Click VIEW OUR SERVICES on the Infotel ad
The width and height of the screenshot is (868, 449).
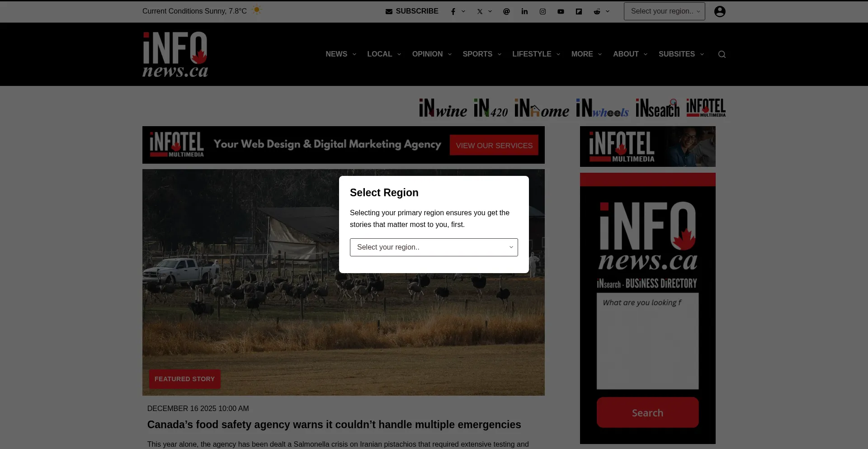coord(494,145)
